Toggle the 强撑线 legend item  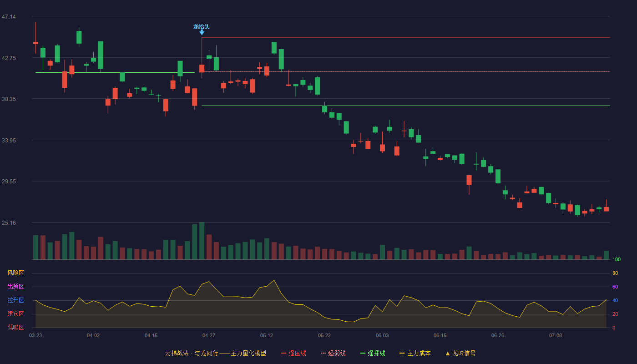pyautogui.click(x=373, y=353)
